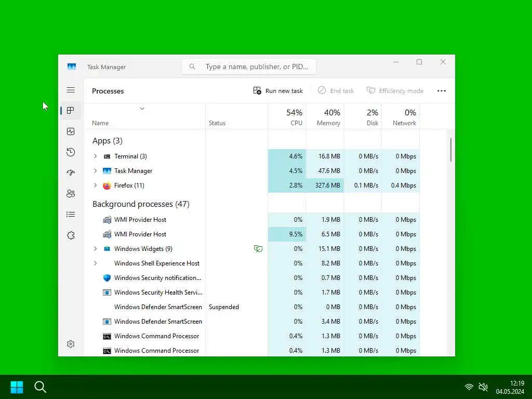Click the process list vertical scrollbar
Image resolution: width=532 pixels, height=399 pixels.
click(x=451, y=150)
